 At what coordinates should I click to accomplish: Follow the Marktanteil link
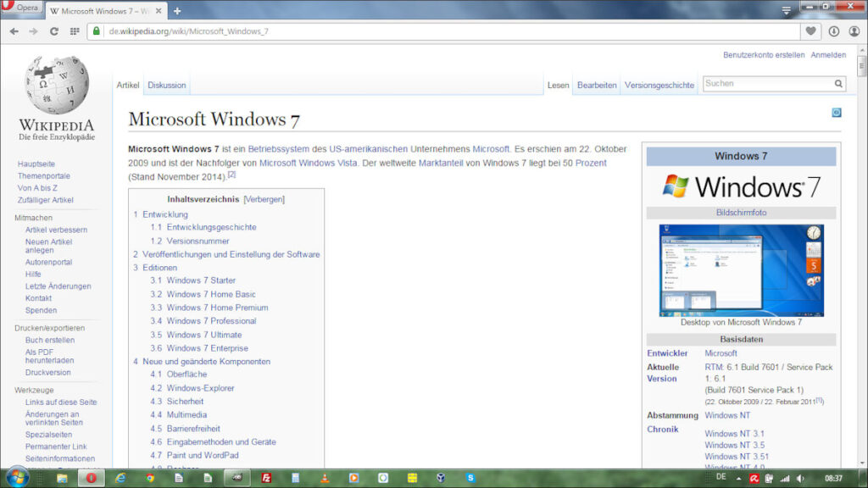441,163
